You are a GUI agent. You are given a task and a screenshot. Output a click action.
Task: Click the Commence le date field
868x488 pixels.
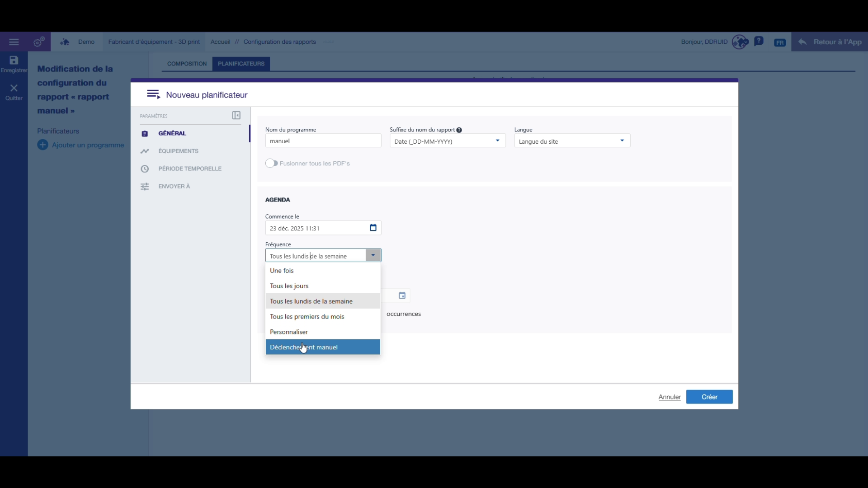tap(323, 228)
